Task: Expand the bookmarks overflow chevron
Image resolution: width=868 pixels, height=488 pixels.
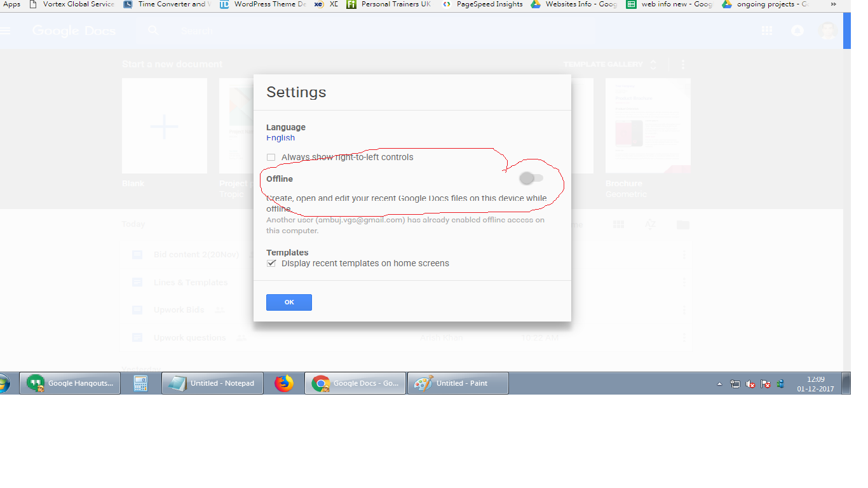Action: tap(833, 4)
